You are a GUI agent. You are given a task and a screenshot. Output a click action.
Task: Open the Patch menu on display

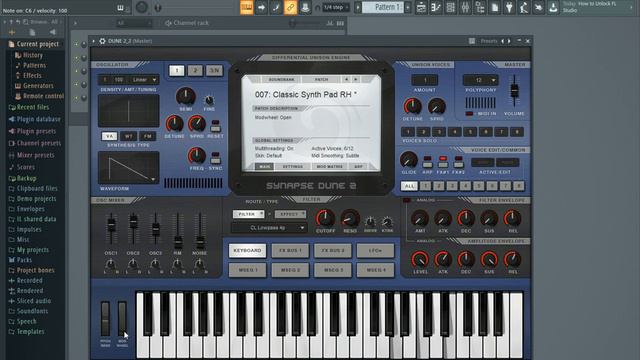tap(322, 79)
